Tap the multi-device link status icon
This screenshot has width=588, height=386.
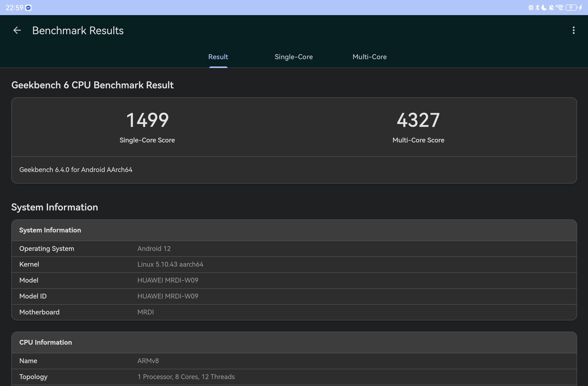pos(531,8)
